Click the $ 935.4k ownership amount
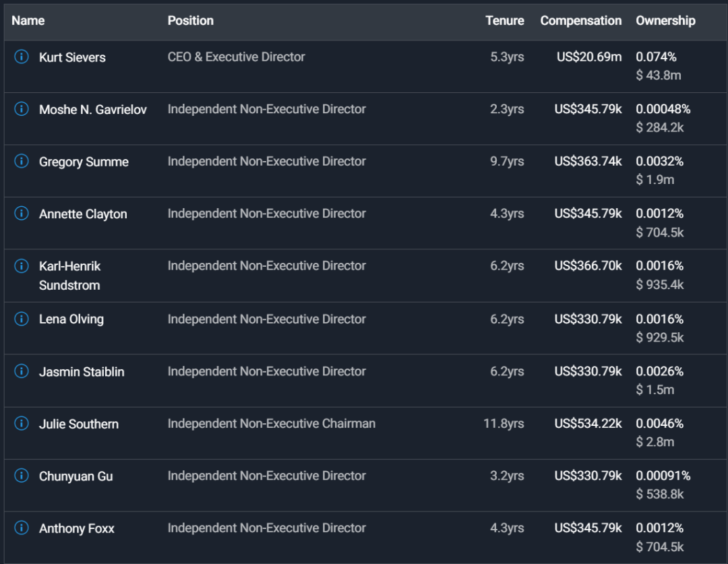Screen dimensions: 728x564 660,284
